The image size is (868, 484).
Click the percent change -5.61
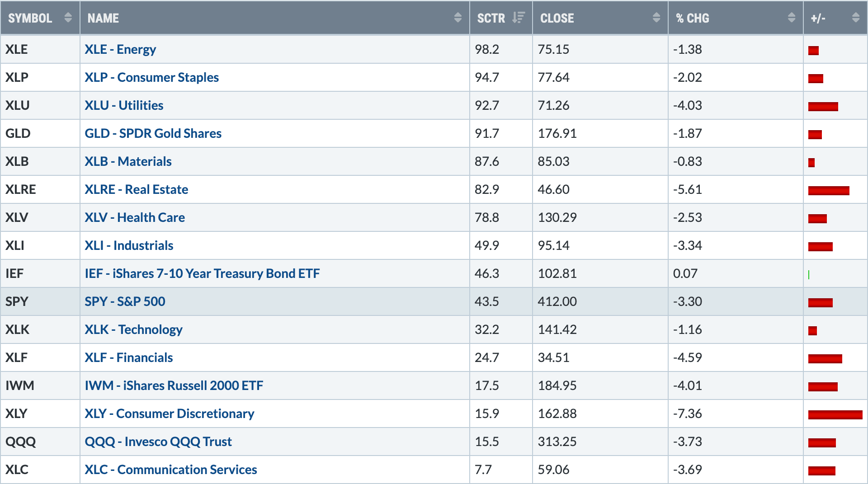[687, 189]
